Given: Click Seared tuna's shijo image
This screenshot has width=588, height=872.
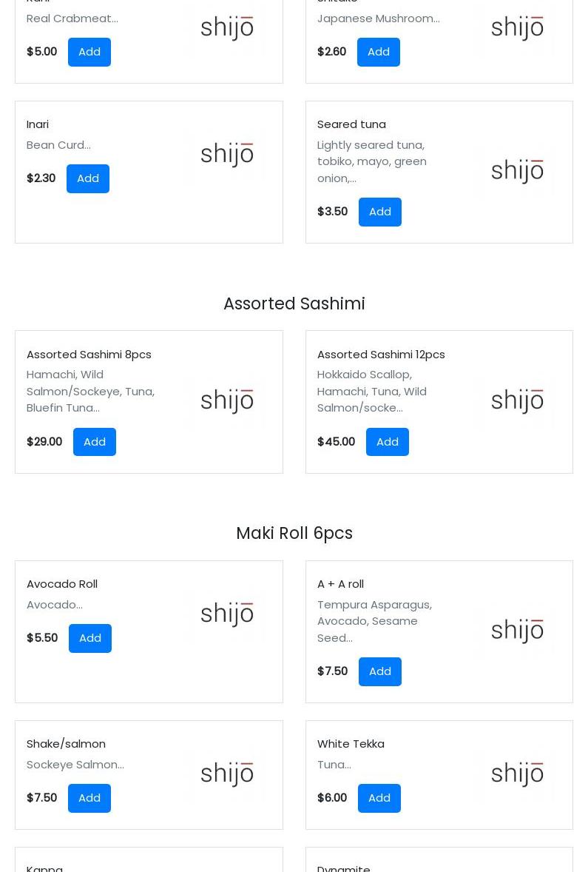Looking at the screenshot, I should pos(517,171).
